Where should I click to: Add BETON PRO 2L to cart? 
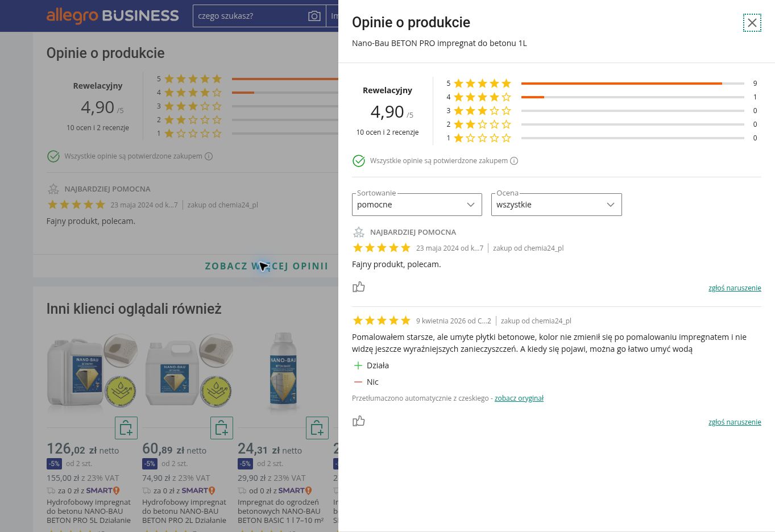[x=222, y=428]
